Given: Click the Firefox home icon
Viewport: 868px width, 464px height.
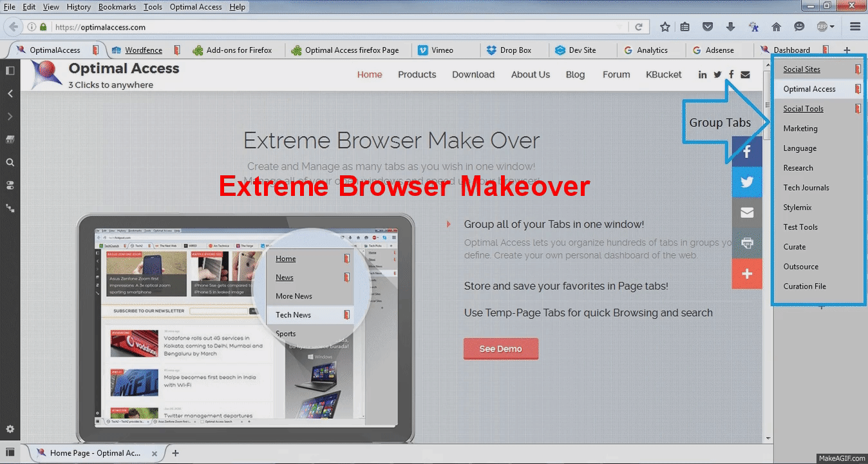Looking at the screenshot, I should pyautogui.click(x=777, y=27).
